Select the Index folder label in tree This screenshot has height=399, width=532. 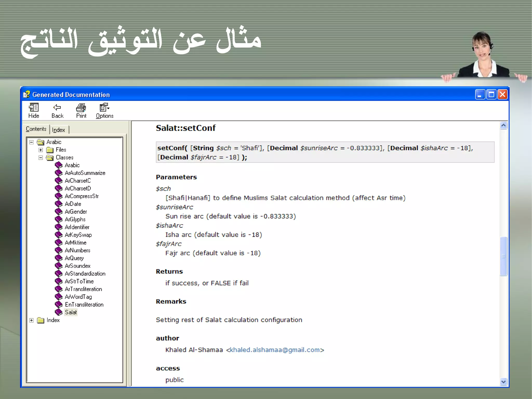(53, 320)
